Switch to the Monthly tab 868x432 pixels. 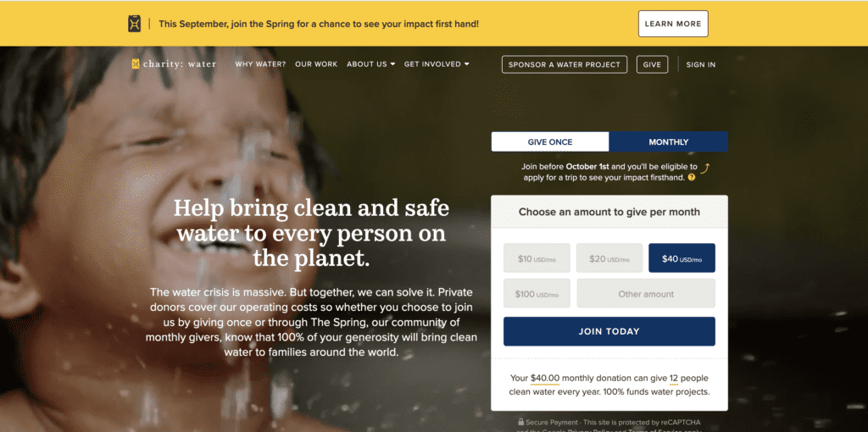tap(669, 142)
